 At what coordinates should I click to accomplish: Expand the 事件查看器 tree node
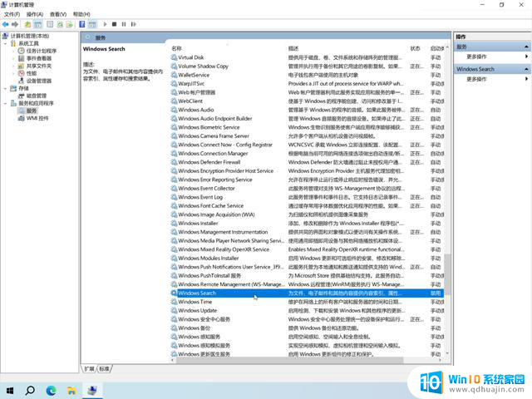pos(13,59)
